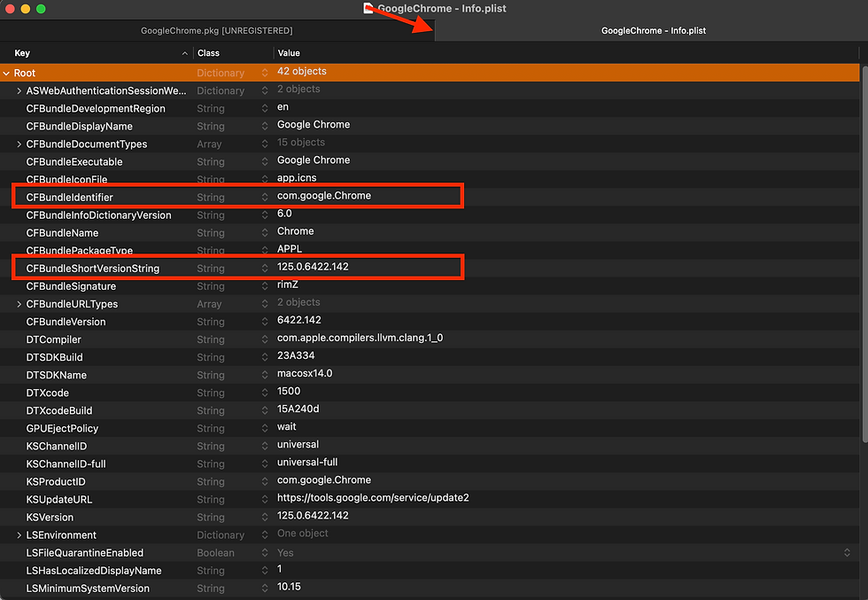868x600 pixels.
Task: Open class stepper for DTCompiler row
Action: (265, 339)
